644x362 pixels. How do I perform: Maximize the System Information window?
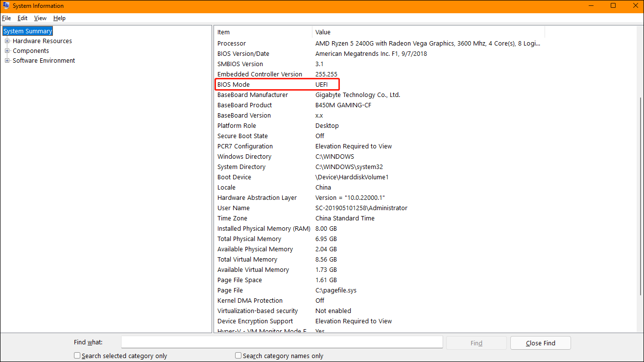tap(613, 6)
